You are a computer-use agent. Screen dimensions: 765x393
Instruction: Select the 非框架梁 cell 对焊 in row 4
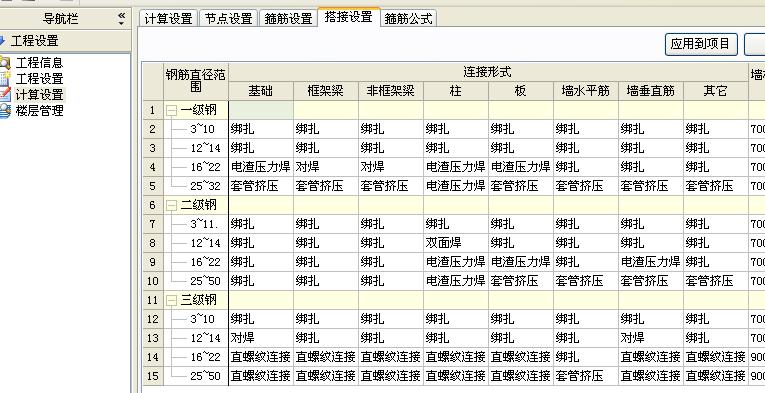coord(390,167)
